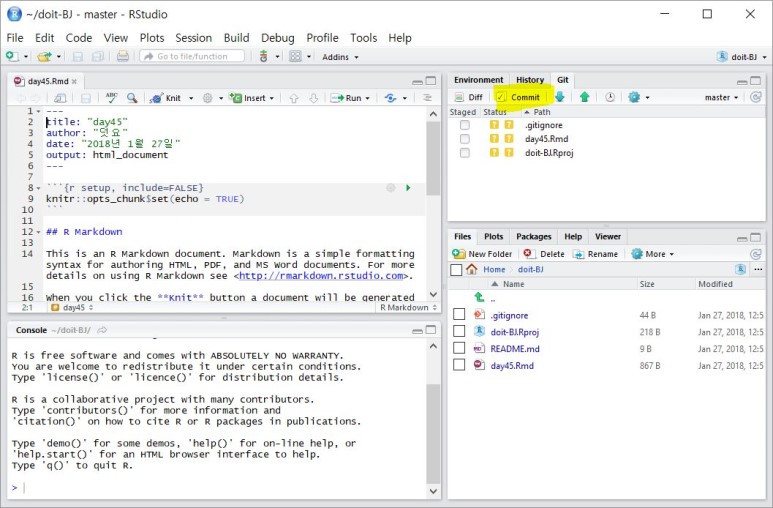Screen dimensions: 773x508
Task: Open the master branch dropdown
Action: click(721, 97)
